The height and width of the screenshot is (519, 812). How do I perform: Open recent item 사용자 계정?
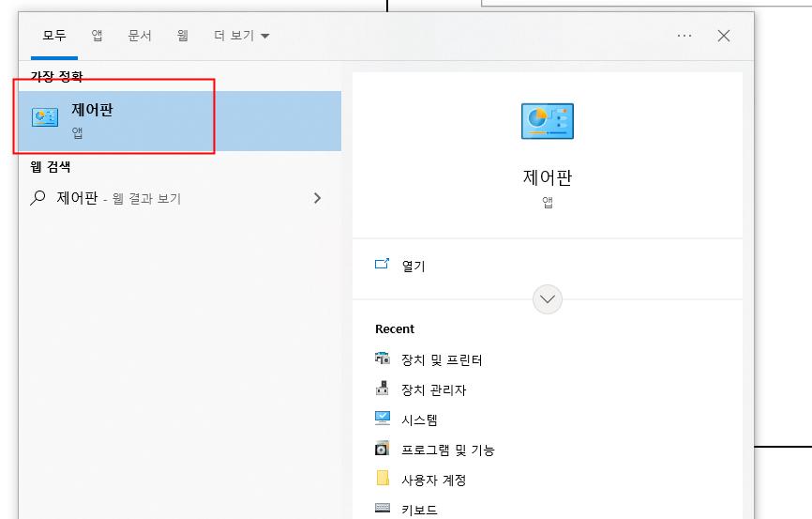point(434,481)
